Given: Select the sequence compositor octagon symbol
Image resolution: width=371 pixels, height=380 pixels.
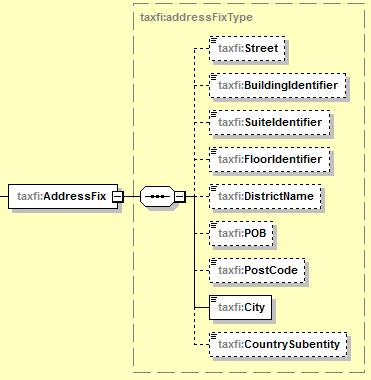Looking at the screenshot, I should (x=157, y=197).
